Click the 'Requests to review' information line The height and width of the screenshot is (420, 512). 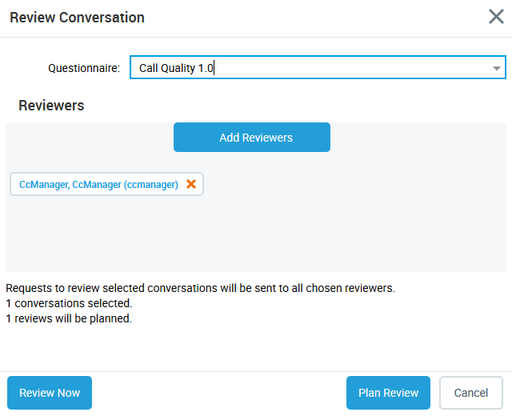(200, 288)
